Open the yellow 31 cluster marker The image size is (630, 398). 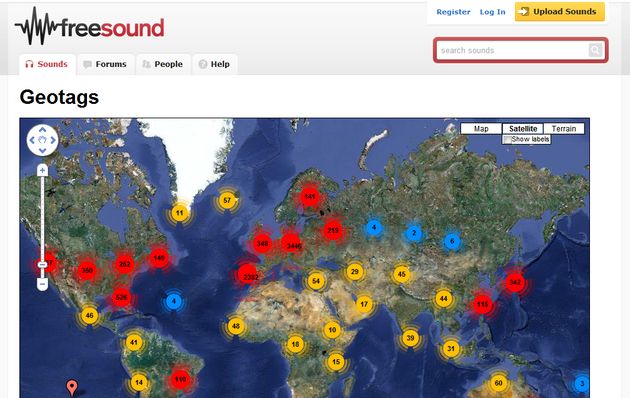point(451,348)
